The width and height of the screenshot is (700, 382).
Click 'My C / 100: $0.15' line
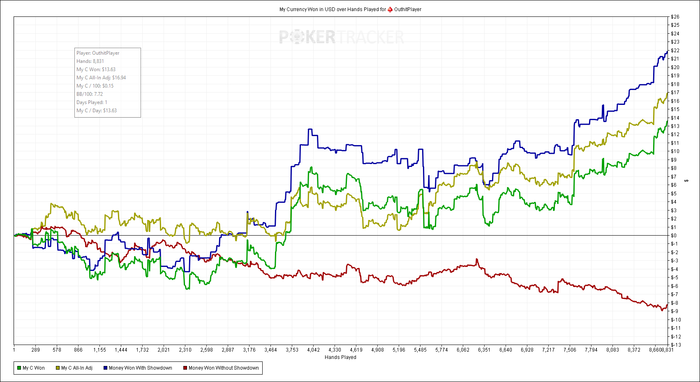pyautogui.click(x=95, y=85)
